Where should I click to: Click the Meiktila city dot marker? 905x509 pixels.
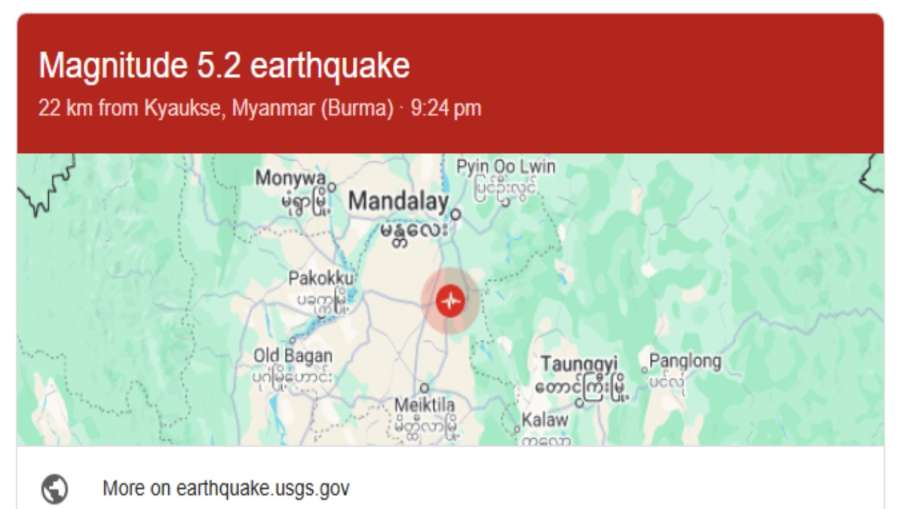pos(424,387)
